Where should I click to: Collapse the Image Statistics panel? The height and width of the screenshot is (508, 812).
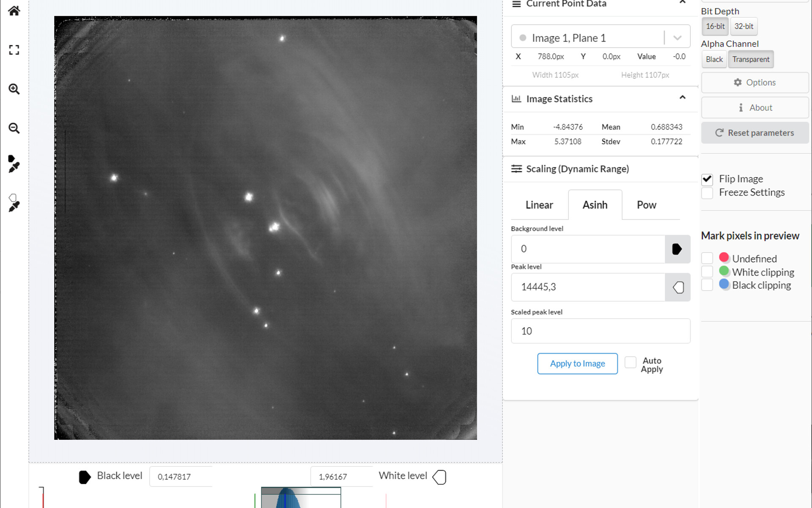pos(682,97)
